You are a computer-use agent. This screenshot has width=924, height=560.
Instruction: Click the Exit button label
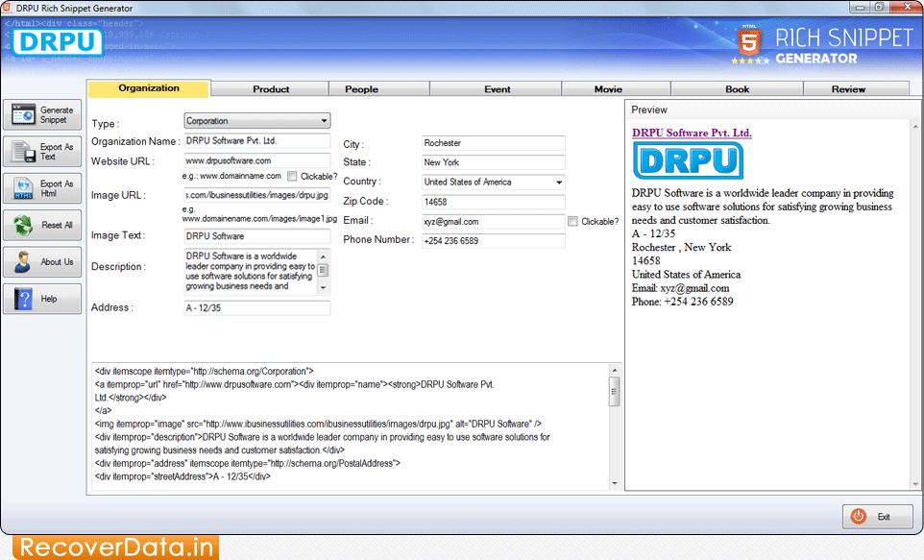coord(884,517)
